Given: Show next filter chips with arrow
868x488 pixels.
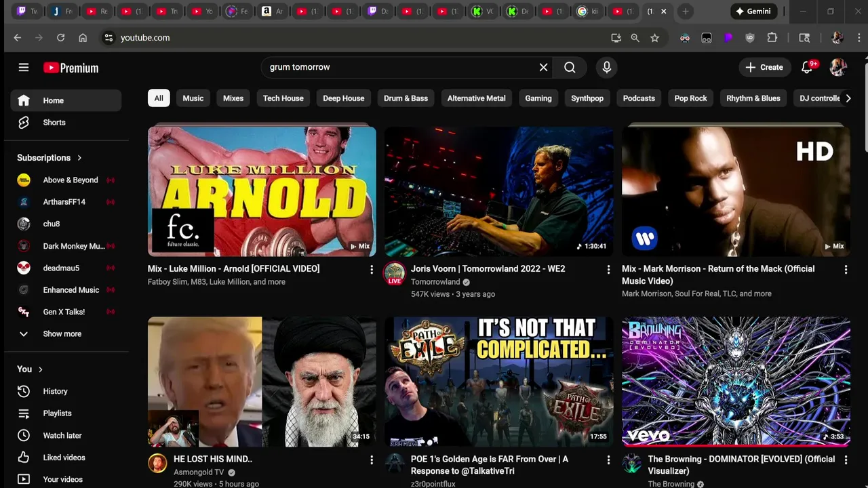Looking at the screenshot, I should (x=848, y=98).
